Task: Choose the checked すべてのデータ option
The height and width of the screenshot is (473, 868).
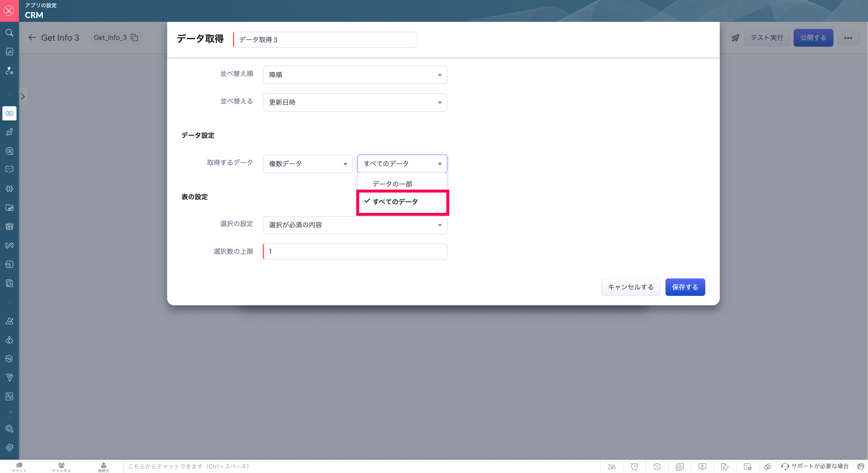Action: tap(395, 202)
